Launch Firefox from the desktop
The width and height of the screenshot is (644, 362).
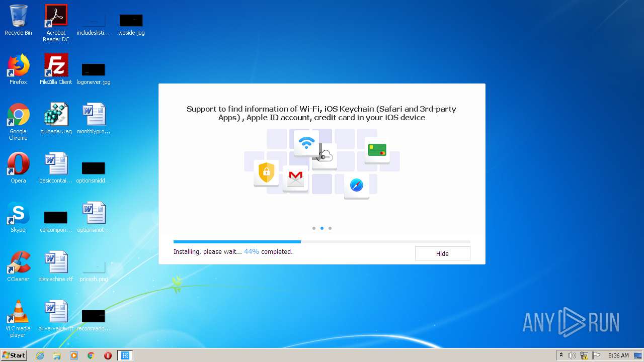coord(18,69)
